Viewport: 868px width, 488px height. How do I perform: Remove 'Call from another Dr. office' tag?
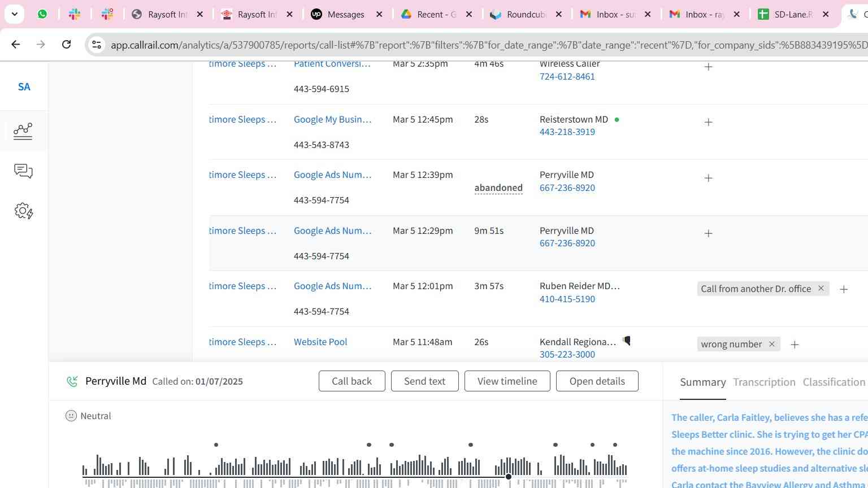click(x=821, y=289)
